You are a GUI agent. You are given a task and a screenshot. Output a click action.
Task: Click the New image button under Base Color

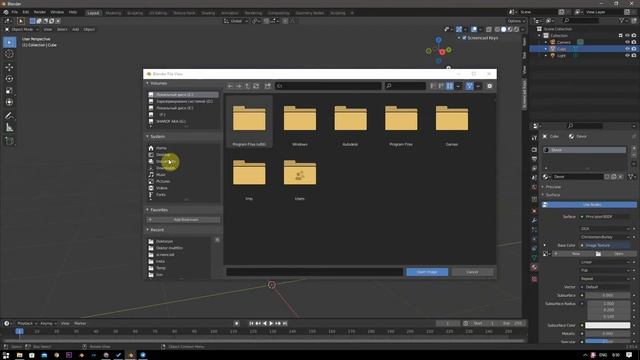click(x=572, y=254)
